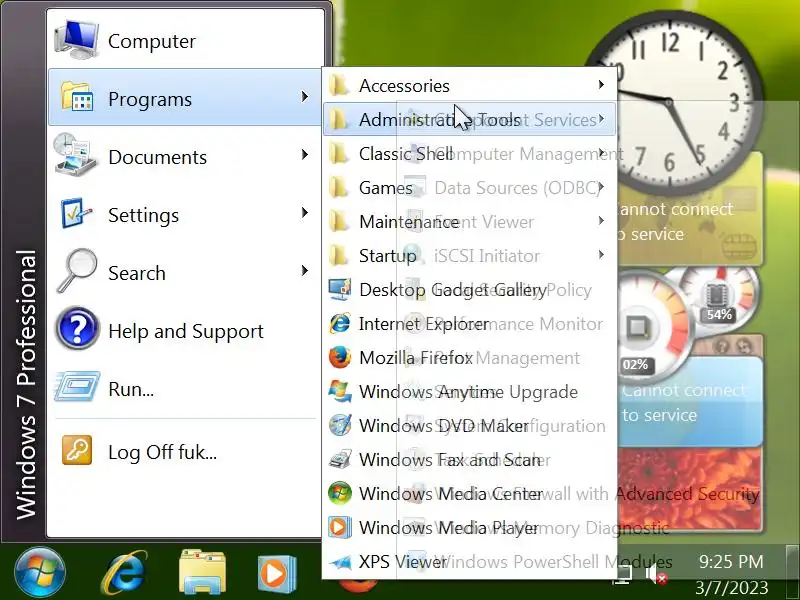Viewport: 800px width, 600px height.
Task: Click the Windows Anytime Upgrade text
Action: click(x=468, y=392)
